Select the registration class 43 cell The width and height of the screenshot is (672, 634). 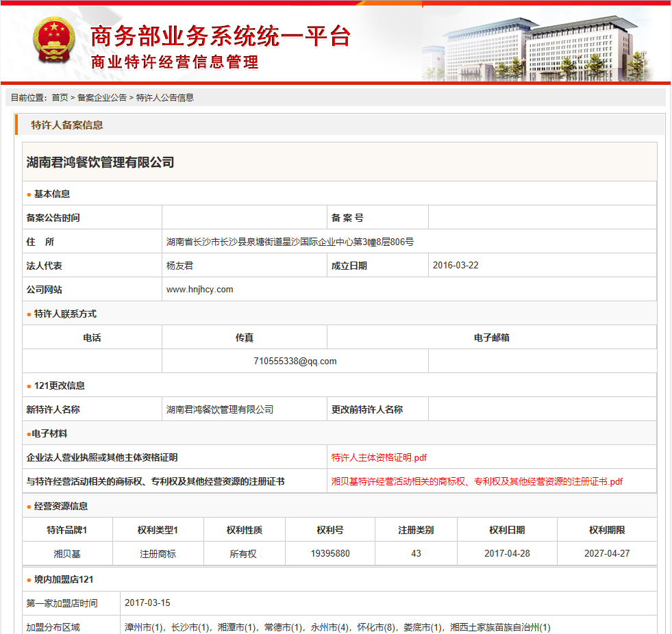click(x=416, y=553)
